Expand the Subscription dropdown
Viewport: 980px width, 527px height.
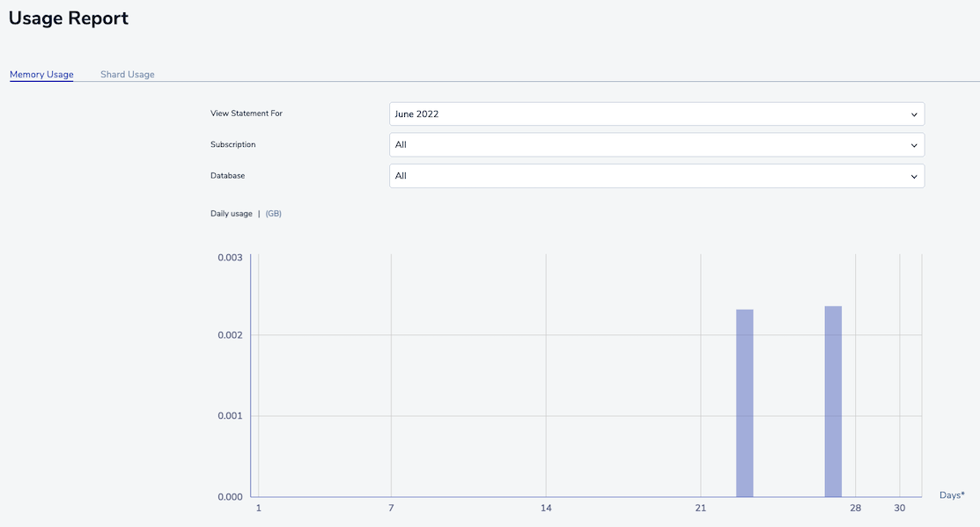[656, 145]
